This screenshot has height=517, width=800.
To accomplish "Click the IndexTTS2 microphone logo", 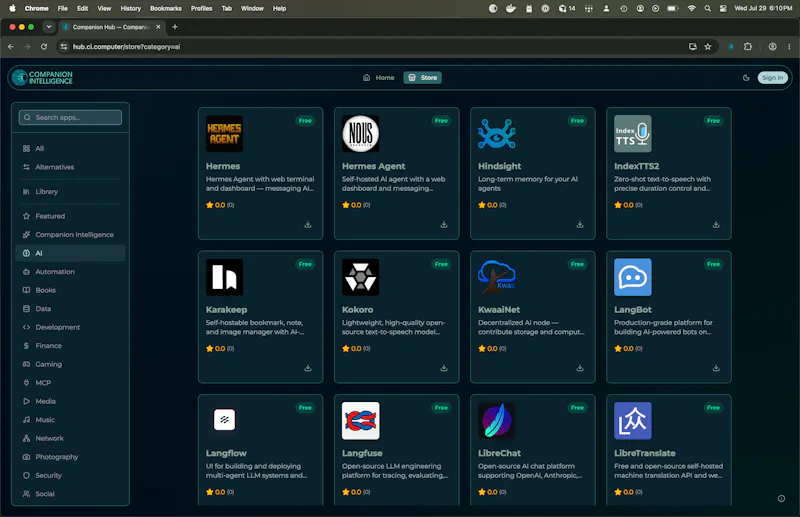I will pos(633,134).
